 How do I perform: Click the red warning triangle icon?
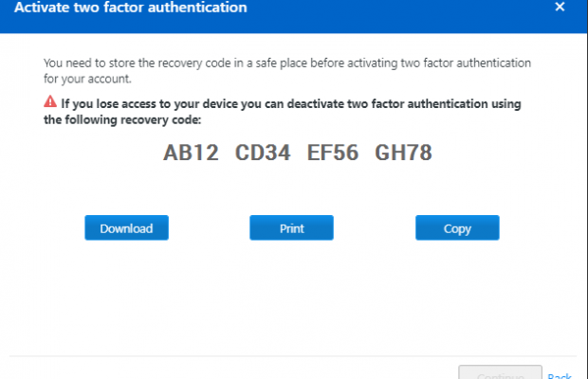coord(50,102)
